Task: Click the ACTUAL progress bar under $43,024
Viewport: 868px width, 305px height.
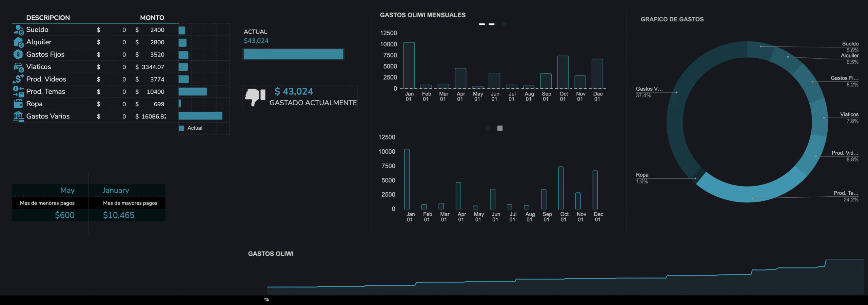Action: [293, 54]
